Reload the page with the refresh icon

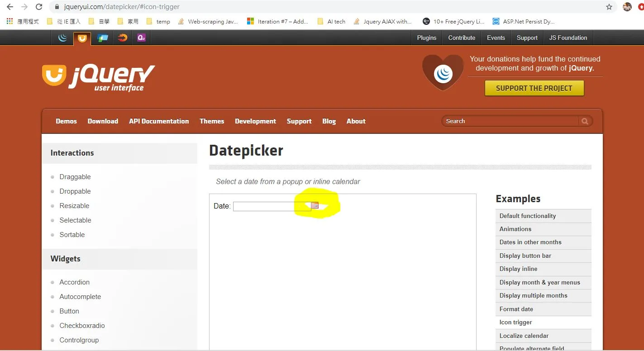pyautogui.click(x=39, y=7)
